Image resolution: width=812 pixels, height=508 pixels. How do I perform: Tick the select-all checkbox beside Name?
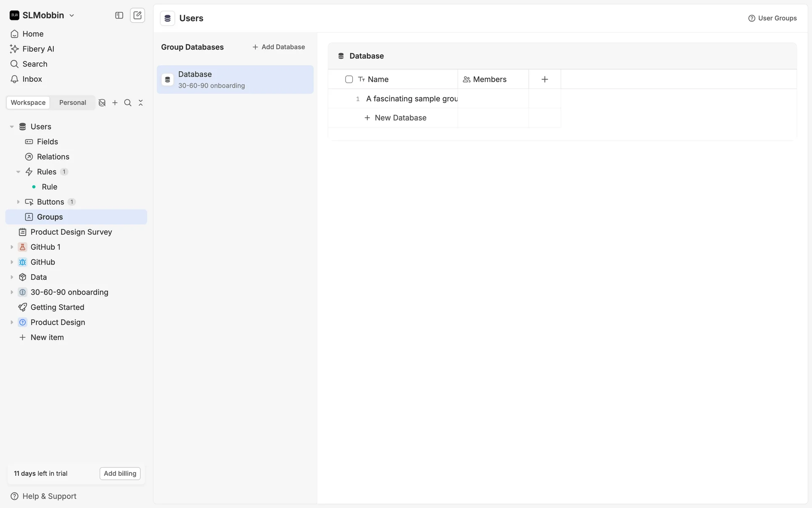tap(349, 79)
